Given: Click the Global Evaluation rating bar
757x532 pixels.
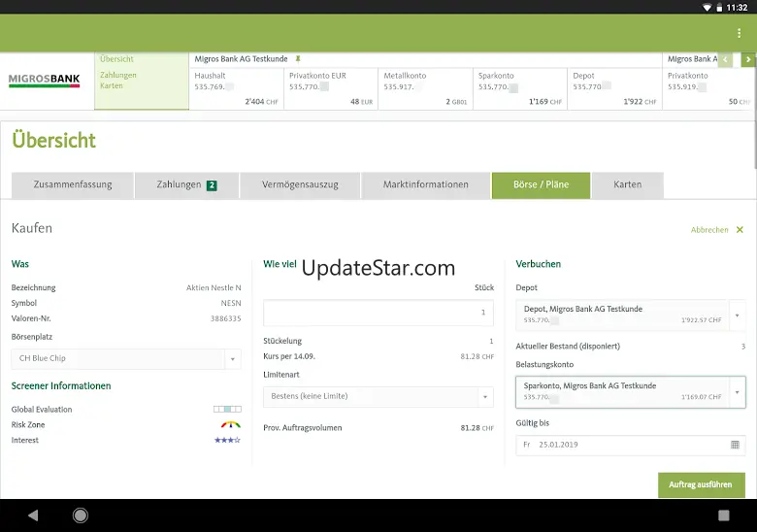Looking at the screenshot, I should [227, 409].
